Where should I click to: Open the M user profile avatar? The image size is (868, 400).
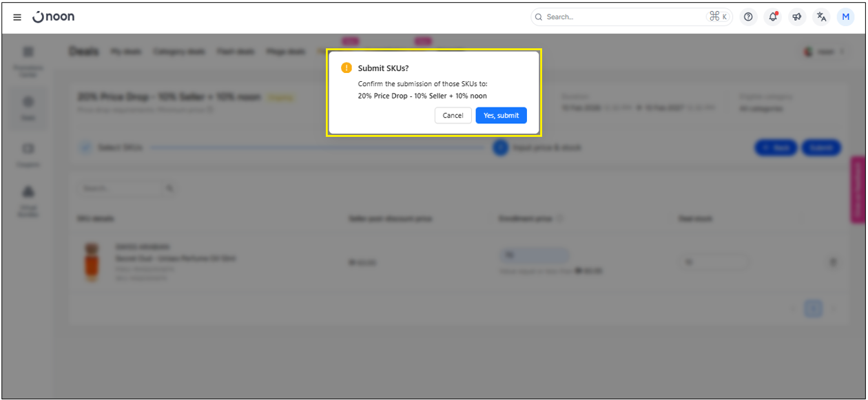click(x=845, y=17)
